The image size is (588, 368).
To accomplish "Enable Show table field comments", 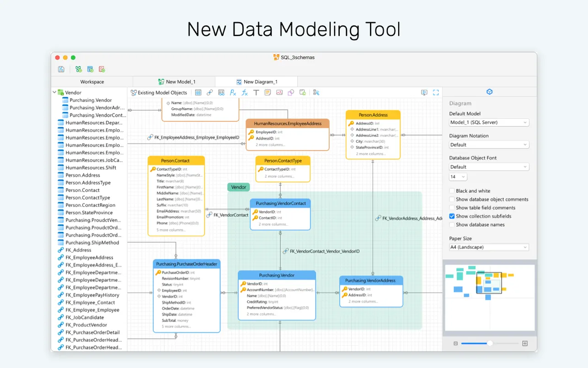I will (452, 208).
